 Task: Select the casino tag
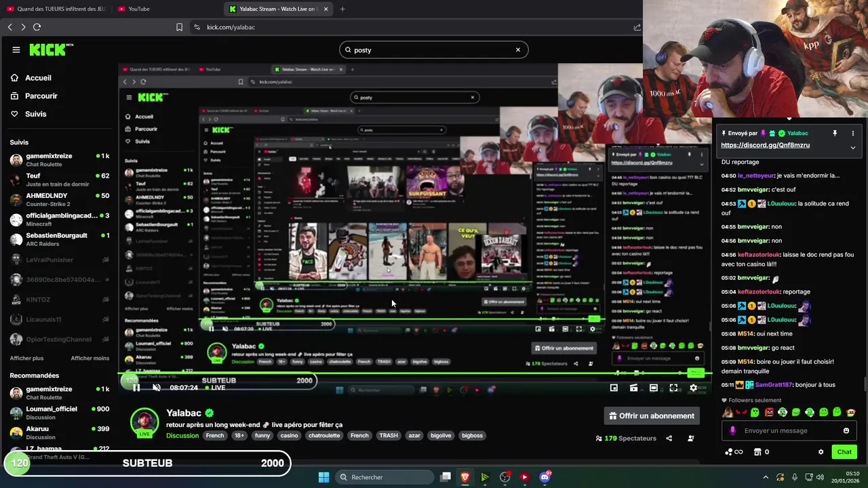[290, 436]
